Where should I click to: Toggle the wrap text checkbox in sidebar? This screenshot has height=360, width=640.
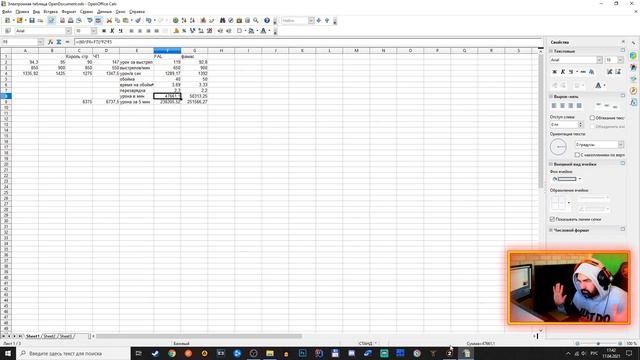592,118
